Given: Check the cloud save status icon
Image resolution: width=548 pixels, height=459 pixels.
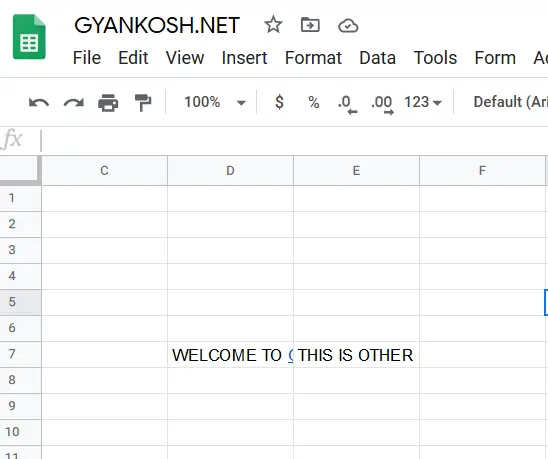Looking at the screenshot, I should [348, 26].
